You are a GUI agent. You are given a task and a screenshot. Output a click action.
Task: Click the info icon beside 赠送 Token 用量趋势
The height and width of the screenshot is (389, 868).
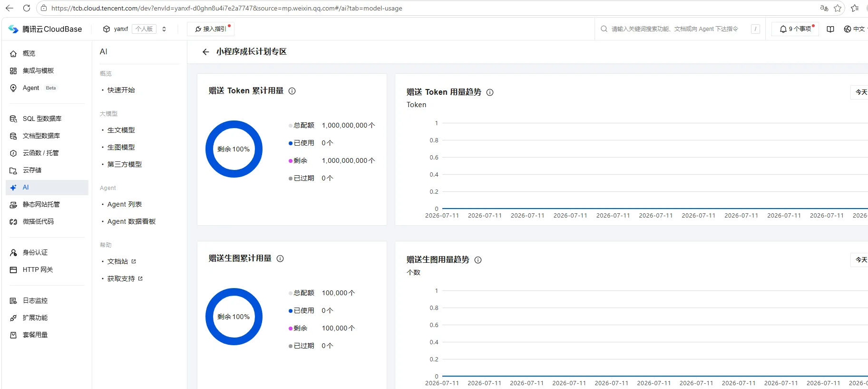tap(490, 92)
